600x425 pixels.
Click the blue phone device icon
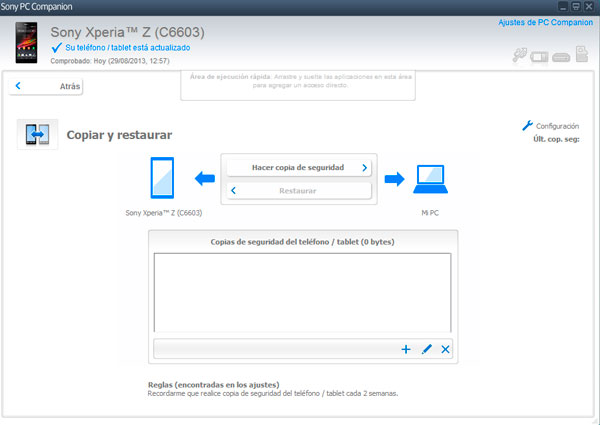click(x=162, y=178)
